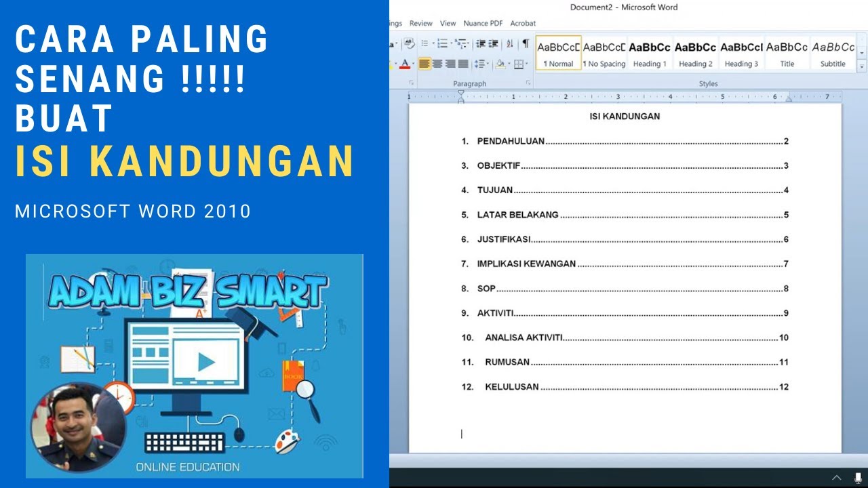Apply the Heading 2 style
Screen dimensions: 868x488
[696, 53]
